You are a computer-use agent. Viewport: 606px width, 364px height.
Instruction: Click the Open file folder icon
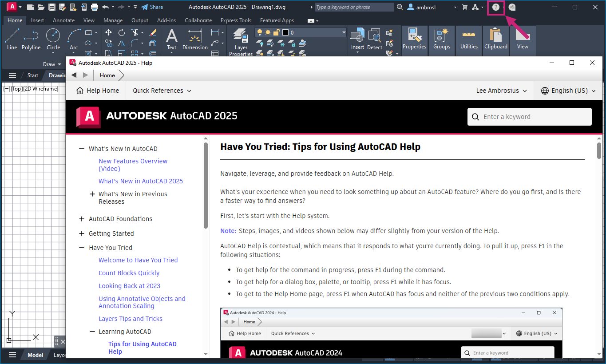(x=41, y=7)
